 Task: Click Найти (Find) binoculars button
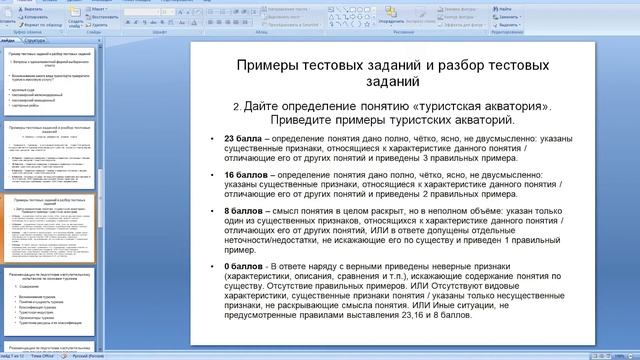(502, 9)
